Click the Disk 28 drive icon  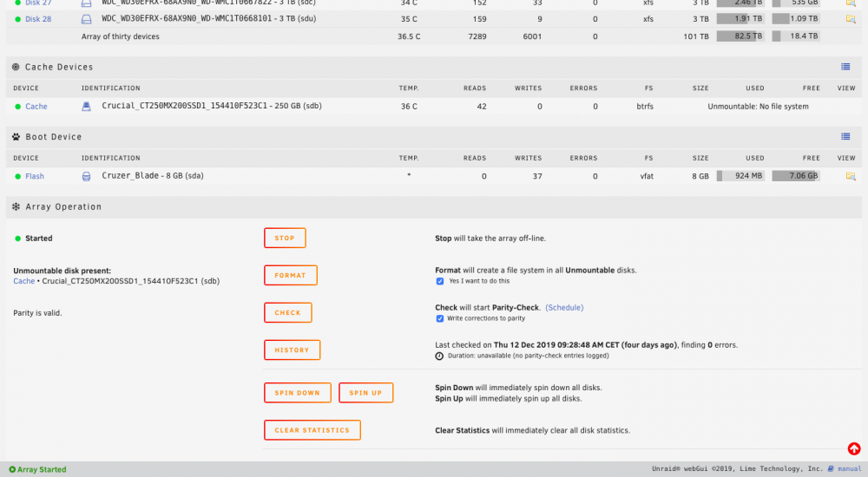tap(86, 19)
